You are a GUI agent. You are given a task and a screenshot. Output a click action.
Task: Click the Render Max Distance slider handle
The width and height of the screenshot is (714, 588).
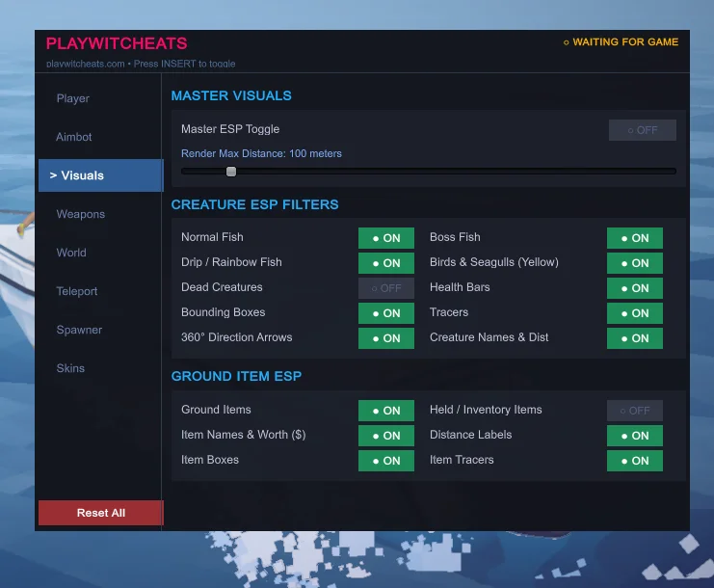coord(231,172)
